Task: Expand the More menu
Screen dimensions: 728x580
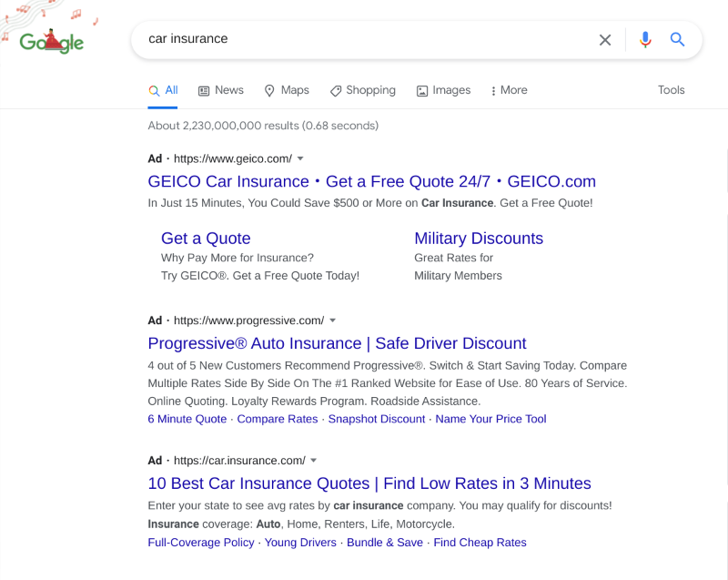Action: pos(509,90)
